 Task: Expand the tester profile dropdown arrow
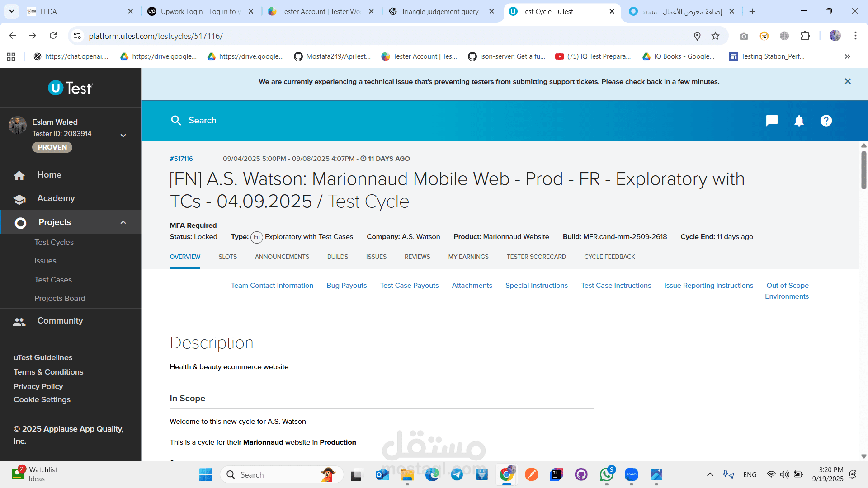coord(123,135)
